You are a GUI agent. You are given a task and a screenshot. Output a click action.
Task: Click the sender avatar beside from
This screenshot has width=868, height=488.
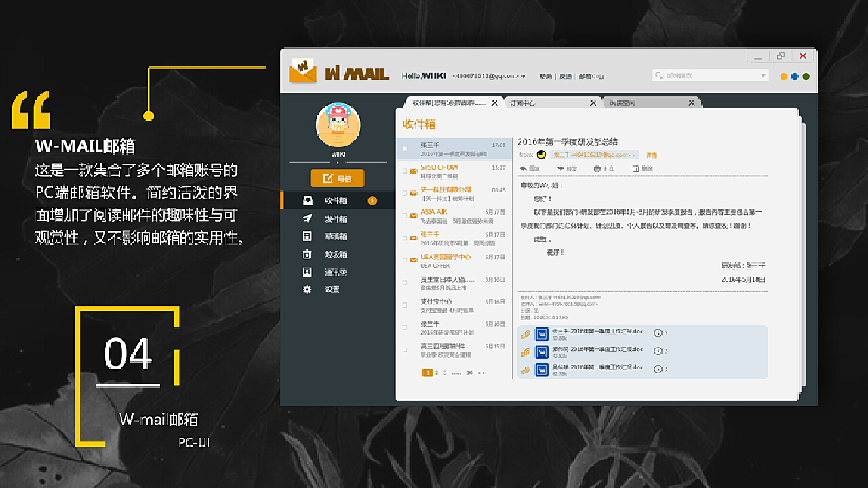(x=541, y=155)
